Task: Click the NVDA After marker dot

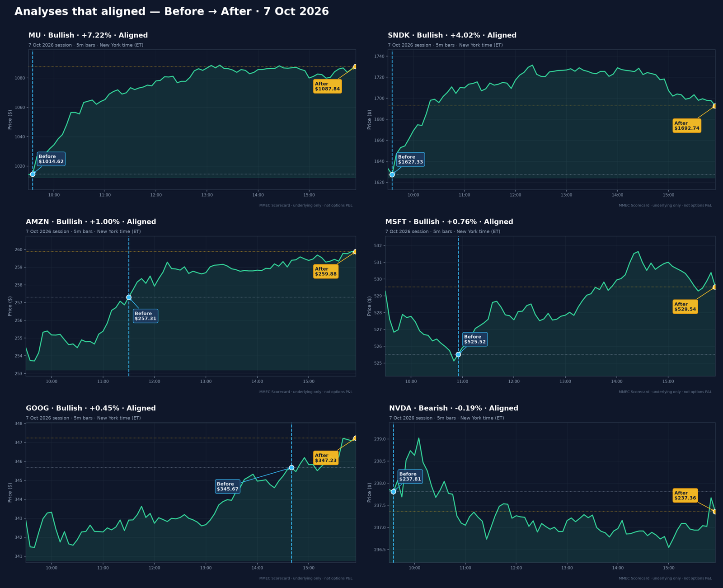Action: (x=715, y=512)
